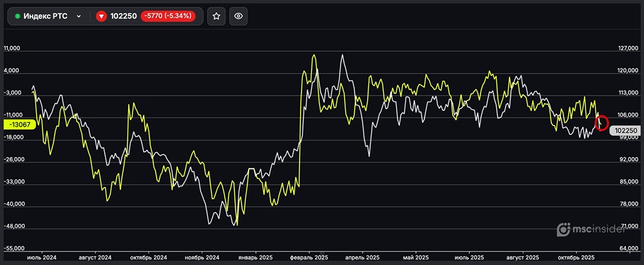Click the 4,000 left axis value

point(12,71)
